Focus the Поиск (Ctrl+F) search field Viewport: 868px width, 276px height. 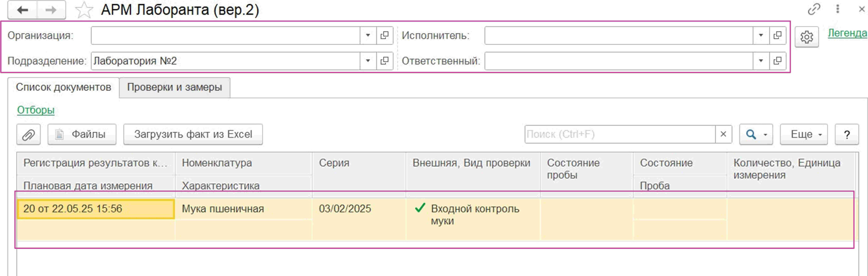pyautogui.click(x=620, y=134)
